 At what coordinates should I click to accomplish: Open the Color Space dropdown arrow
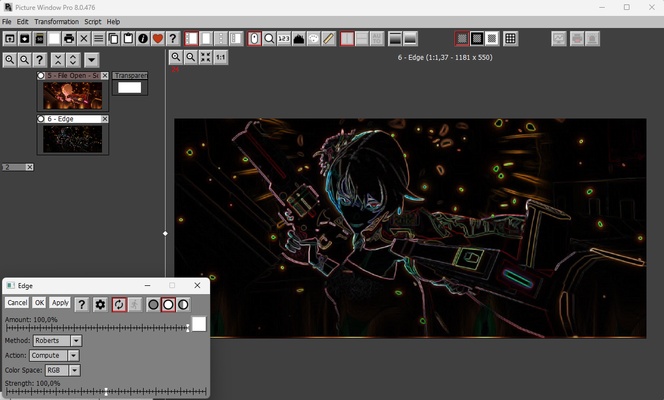point(75,370)
